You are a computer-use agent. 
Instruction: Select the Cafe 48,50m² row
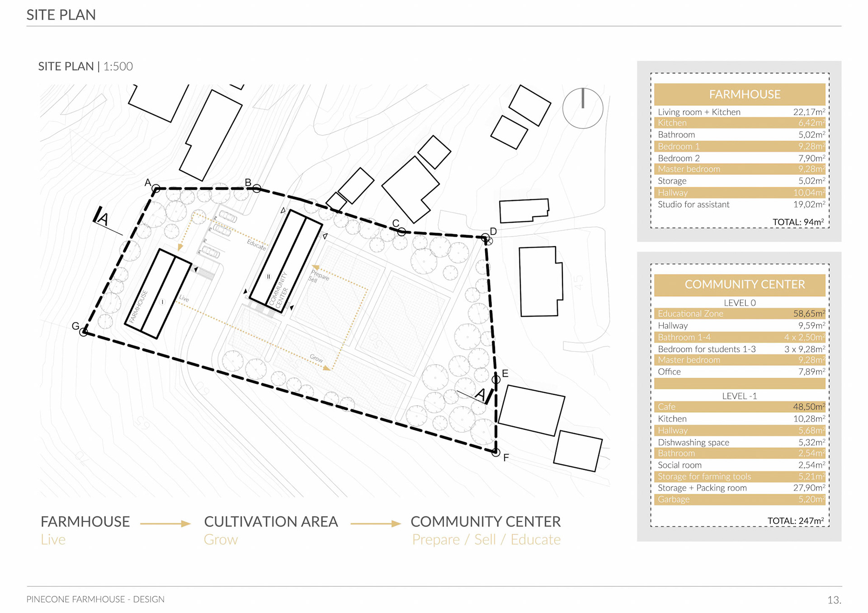click(740, 407)
